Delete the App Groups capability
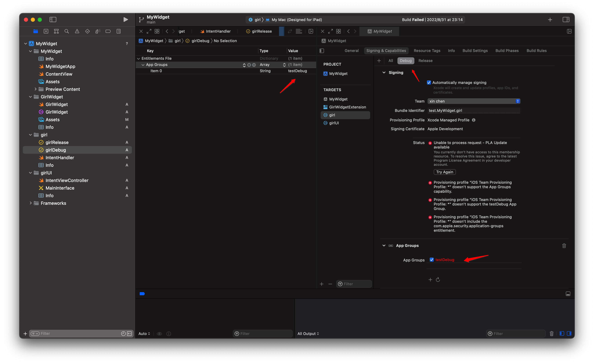Viewport: 594px width, 364px height. tap(564, 246)
